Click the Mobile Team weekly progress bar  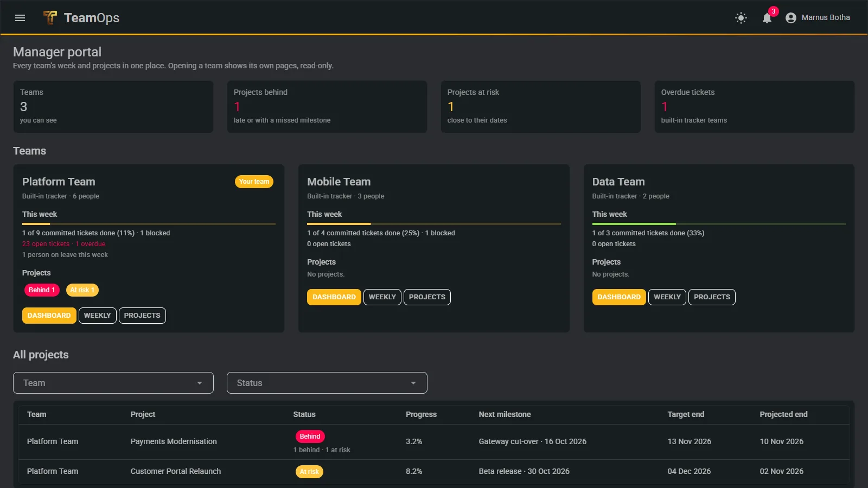point(434,224)
